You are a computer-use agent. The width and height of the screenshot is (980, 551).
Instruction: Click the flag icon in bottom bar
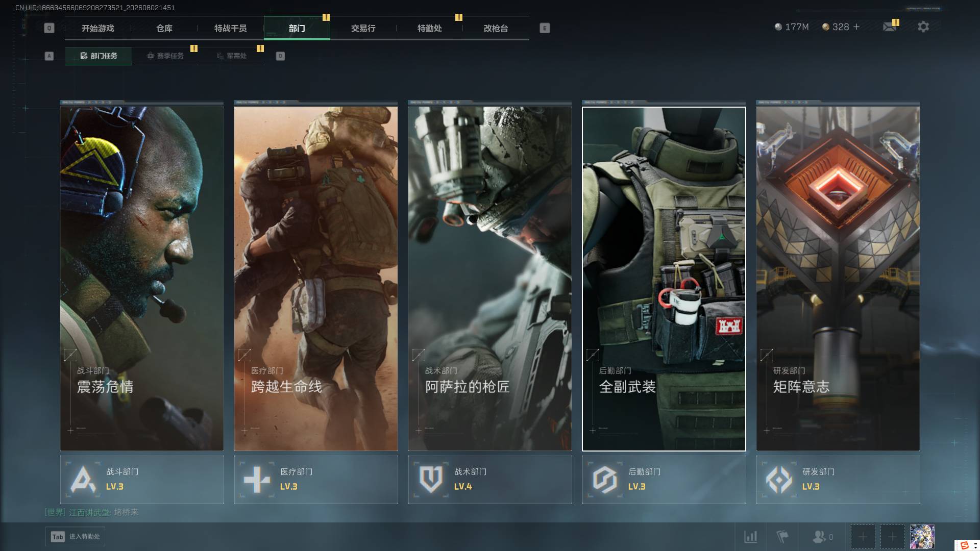(x=782, y=537)
